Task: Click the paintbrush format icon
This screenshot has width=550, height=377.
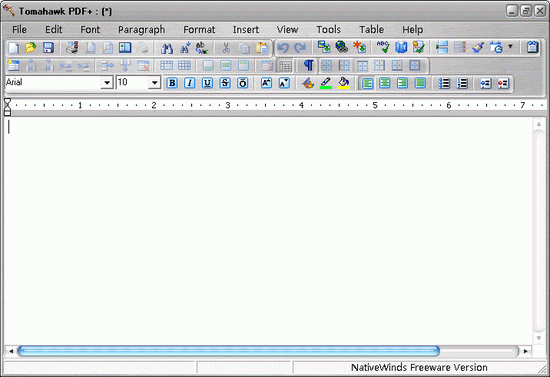Action: 478,47
